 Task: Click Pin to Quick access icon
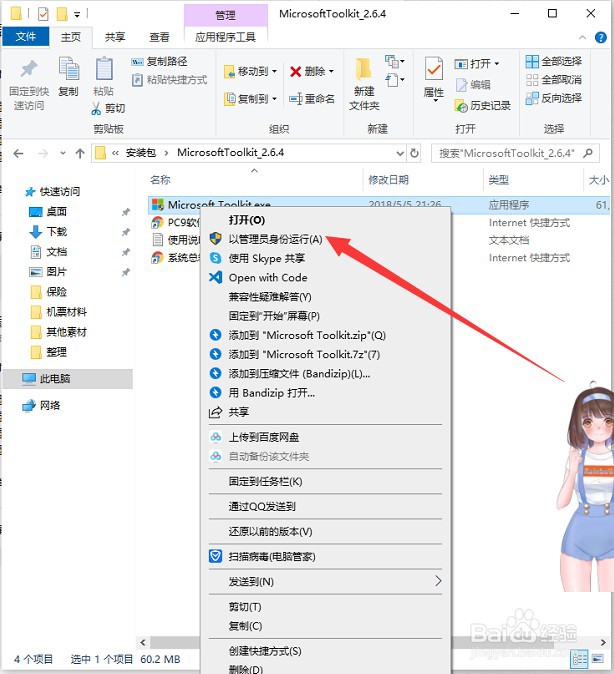[x=29, y=69]
